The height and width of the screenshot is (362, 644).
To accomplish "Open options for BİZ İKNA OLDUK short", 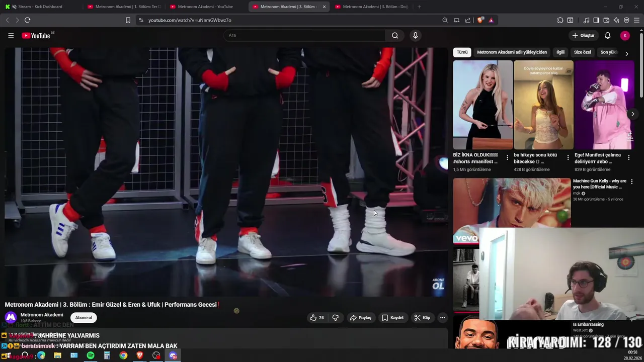I will pos(507,157).
